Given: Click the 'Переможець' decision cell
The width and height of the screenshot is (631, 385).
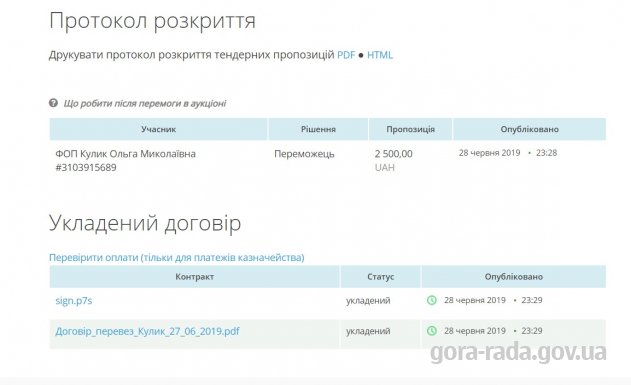Looking at the screenshot, I should click(304, 154).
